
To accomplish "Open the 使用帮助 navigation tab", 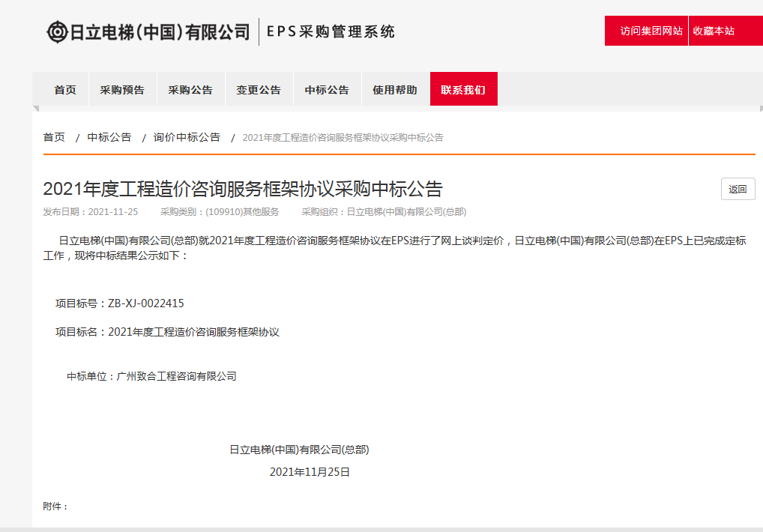I will click(395, 90).
